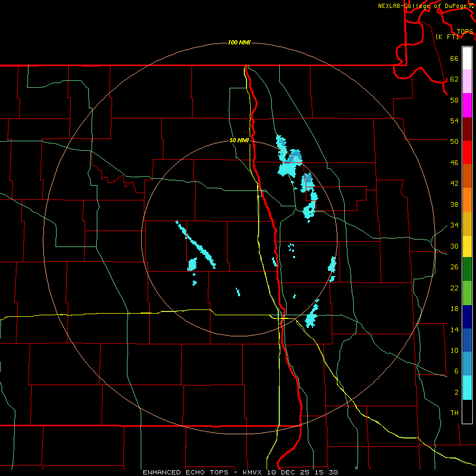Screen dimensions: 476x476
Task: Click the legend value '54'
Action: [x=454, y=121]
